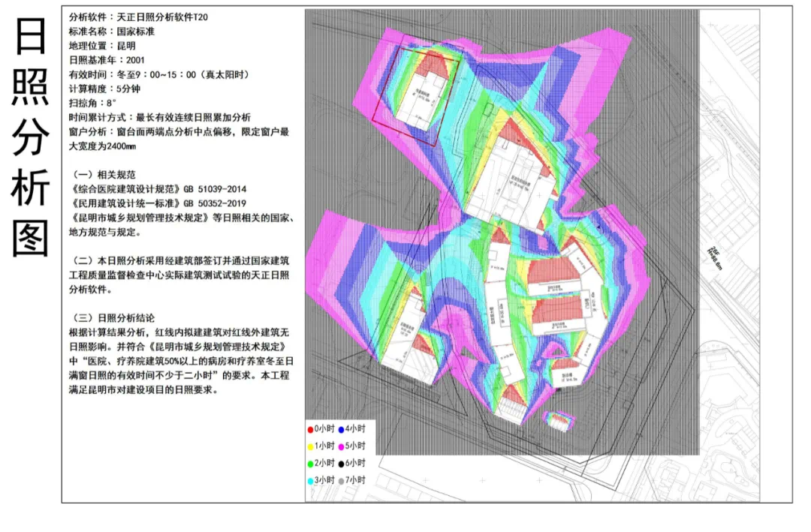Click the text '地理位置：昆明'

pos(102,46)
